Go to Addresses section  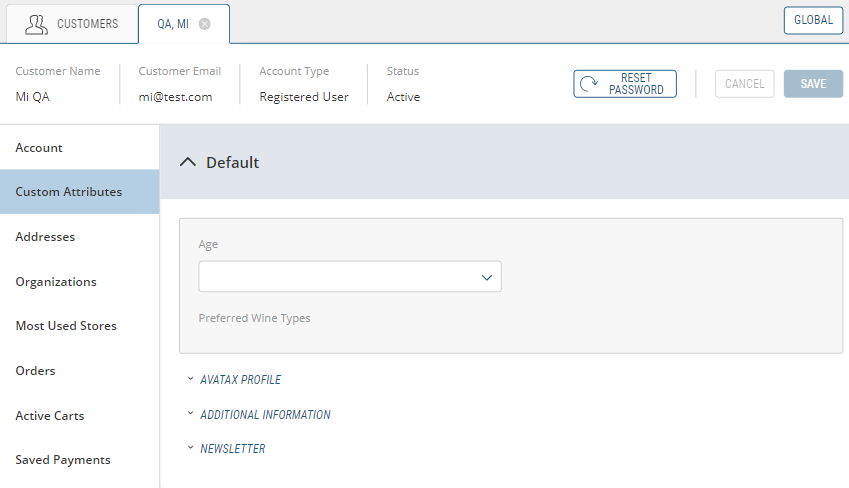(x=45, y=237)
